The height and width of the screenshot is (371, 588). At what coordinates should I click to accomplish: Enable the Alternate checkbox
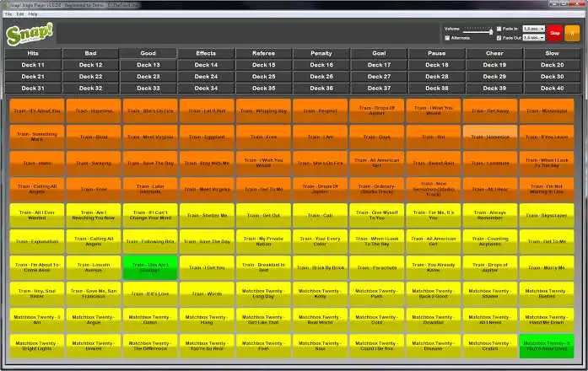(x=447, y=38)
